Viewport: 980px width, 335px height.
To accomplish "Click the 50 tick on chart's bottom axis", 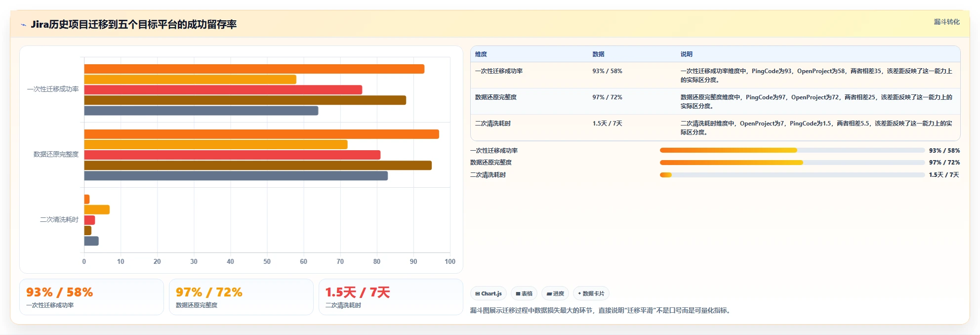I will 267,261.
